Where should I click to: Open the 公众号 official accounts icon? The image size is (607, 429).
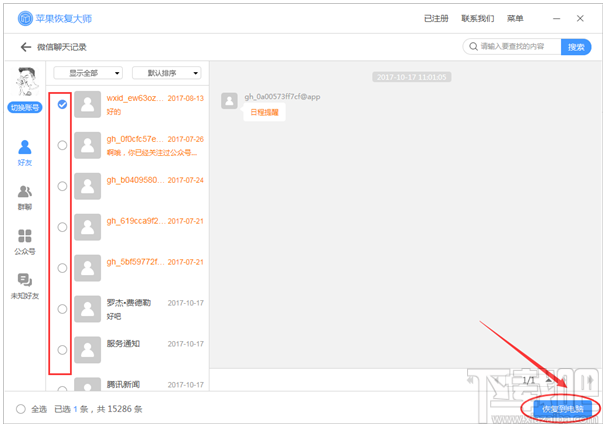pyautogui.click(x=25, y=236)
